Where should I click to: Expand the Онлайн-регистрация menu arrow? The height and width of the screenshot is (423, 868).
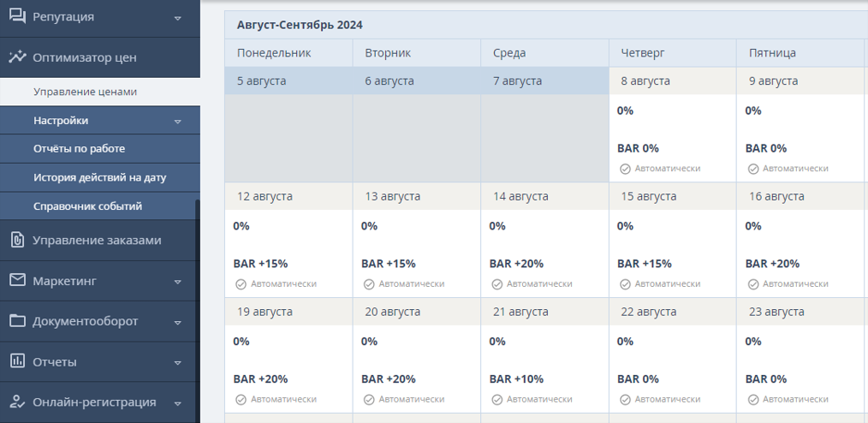[178, 403]
